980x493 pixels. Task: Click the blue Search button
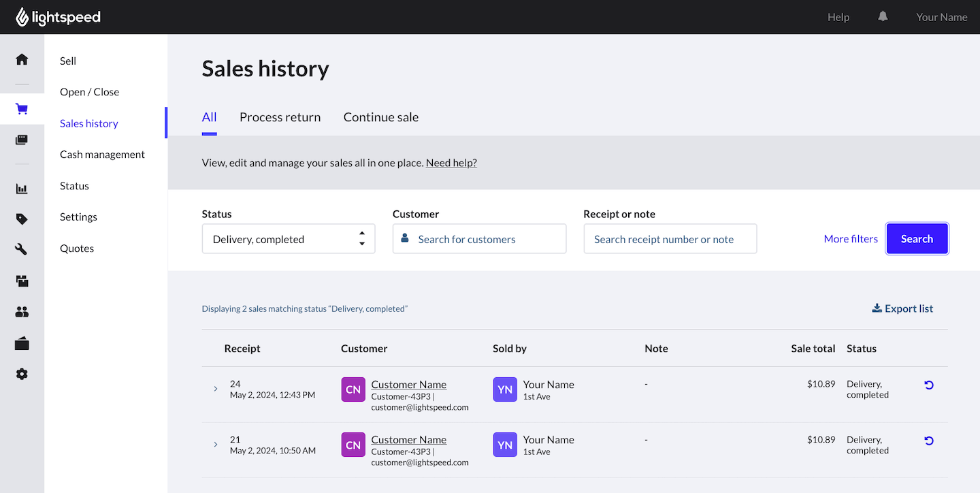click(x=916, y=239)
